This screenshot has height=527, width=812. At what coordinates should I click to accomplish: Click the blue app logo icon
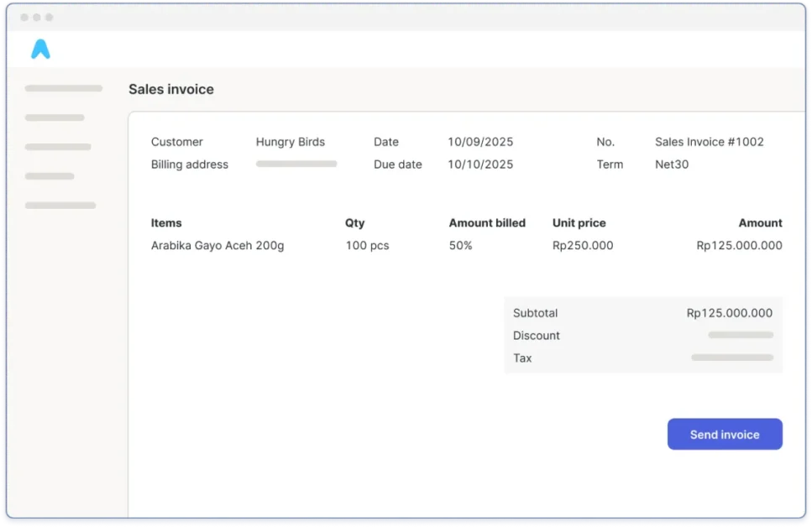coord(40,50)
